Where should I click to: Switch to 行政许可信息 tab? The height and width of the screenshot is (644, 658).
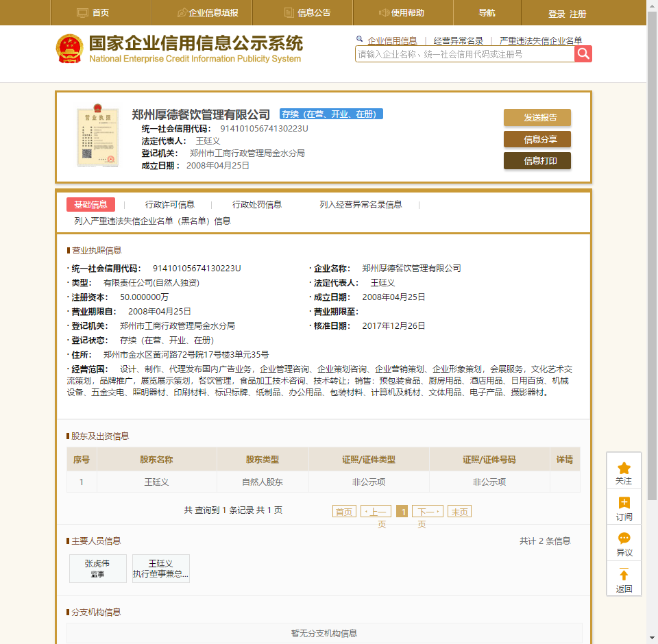[169, 204]
